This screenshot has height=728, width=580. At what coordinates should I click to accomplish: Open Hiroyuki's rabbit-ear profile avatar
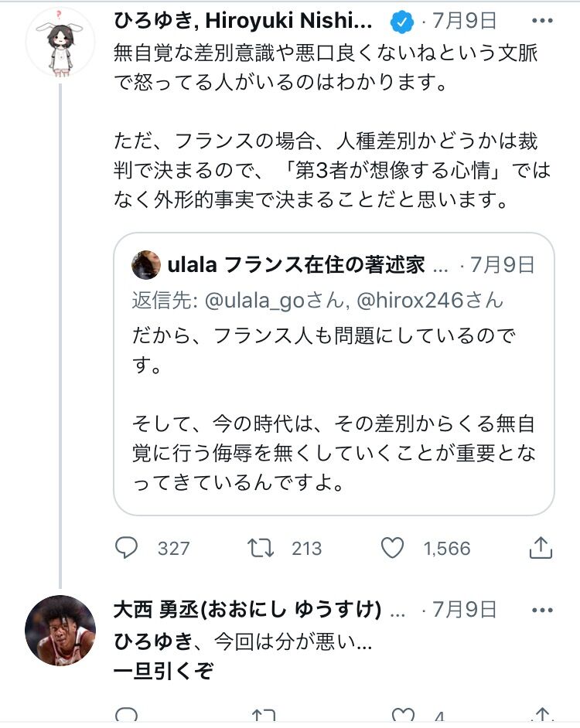pos(60,43)
